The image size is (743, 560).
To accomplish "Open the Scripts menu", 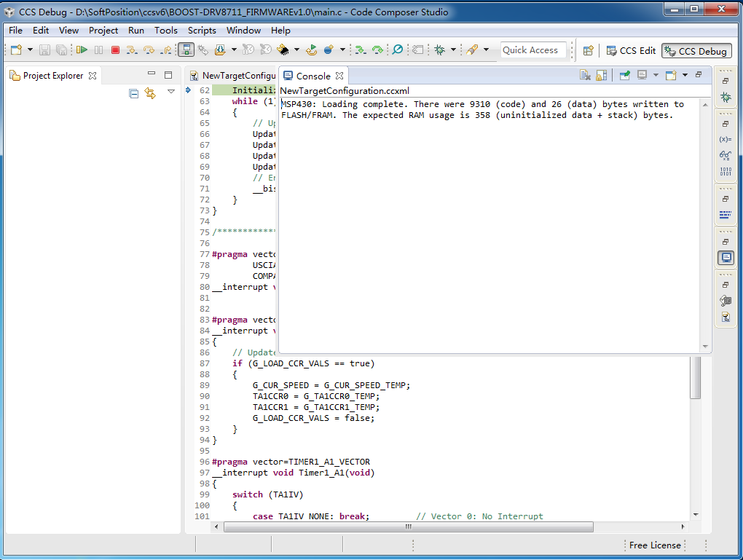I will tap(202, 31).
